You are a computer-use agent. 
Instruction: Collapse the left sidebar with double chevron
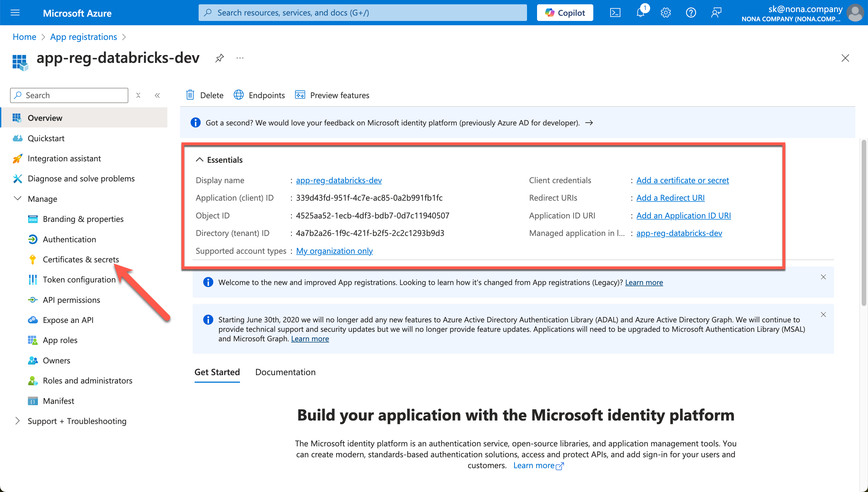[x=157, y=95]
